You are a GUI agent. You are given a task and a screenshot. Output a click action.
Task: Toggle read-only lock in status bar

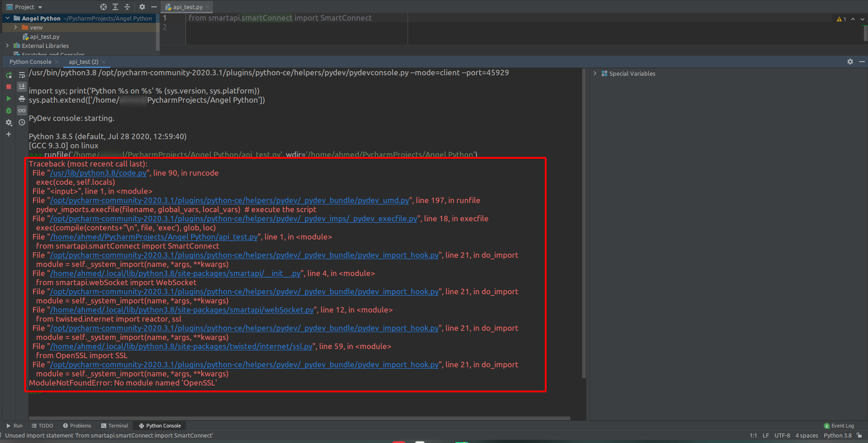tap(859, 435)
